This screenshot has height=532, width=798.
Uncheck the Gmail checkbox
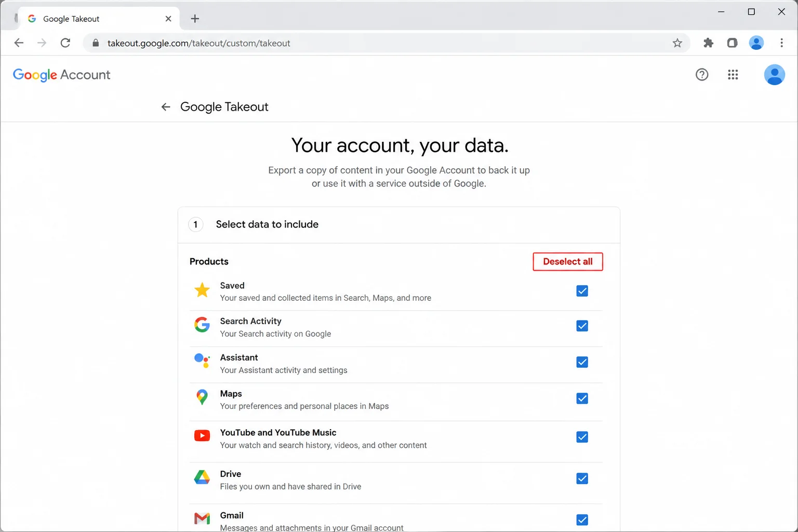[x=582, y=520]
